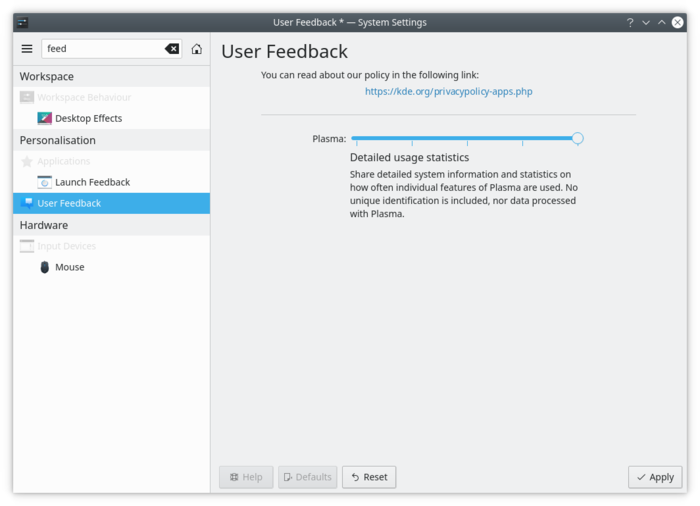Click the Input Devices icon
Screen dimensions: 700x506
[27, 246]
